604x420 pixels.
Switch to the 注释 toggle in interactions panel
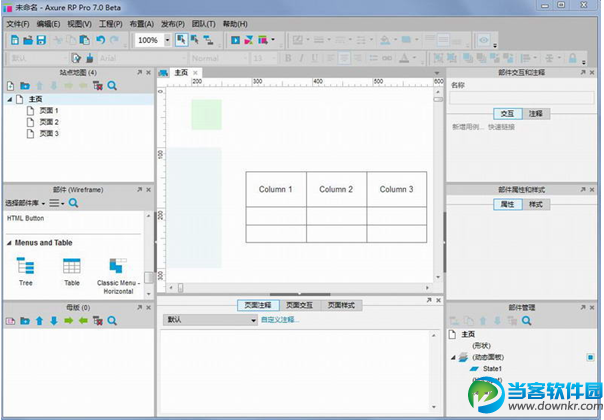[536, 114]
